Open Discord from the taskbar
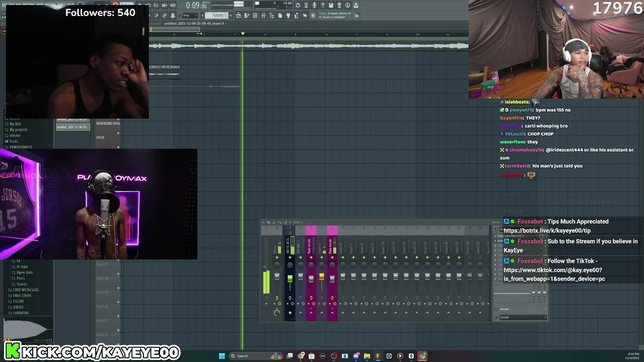This screenshot has width=644, height=362. pos(356,356)
